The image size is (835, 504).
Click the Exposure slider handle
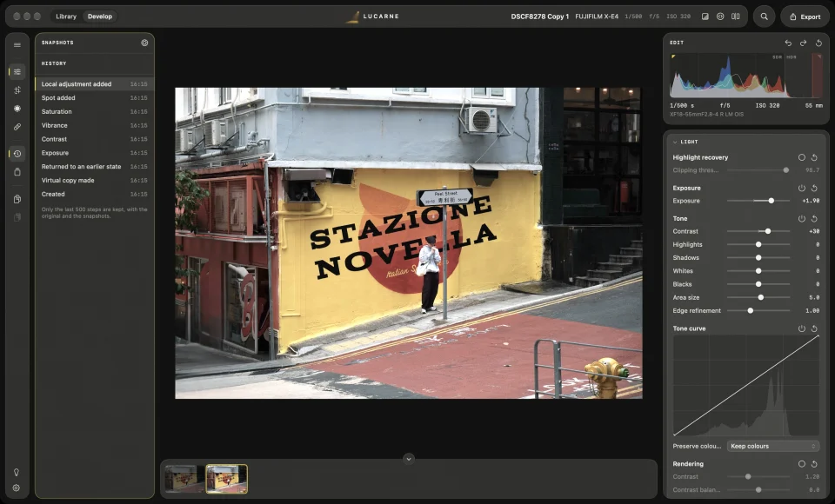[772, 201]
